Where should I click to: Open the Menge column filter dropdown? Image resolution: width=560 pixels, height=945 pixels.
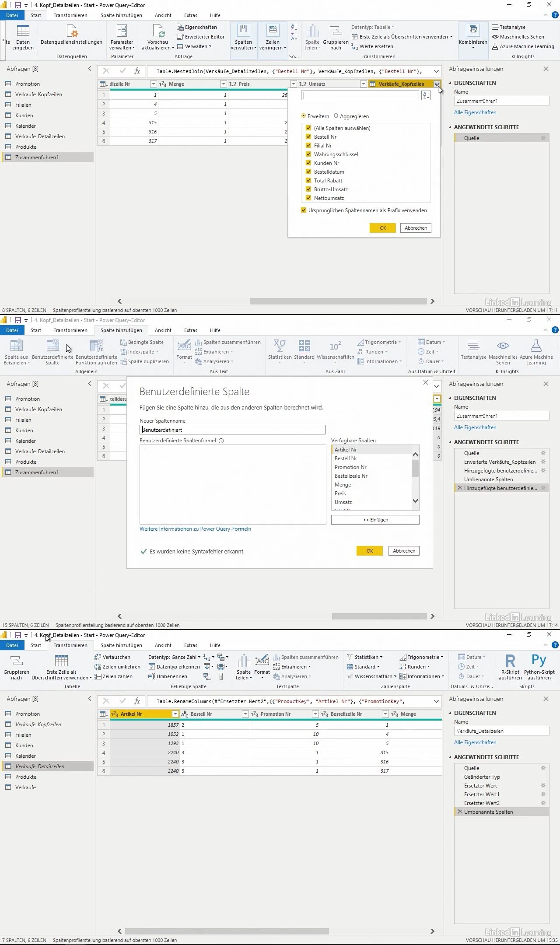tap(223, 84)
